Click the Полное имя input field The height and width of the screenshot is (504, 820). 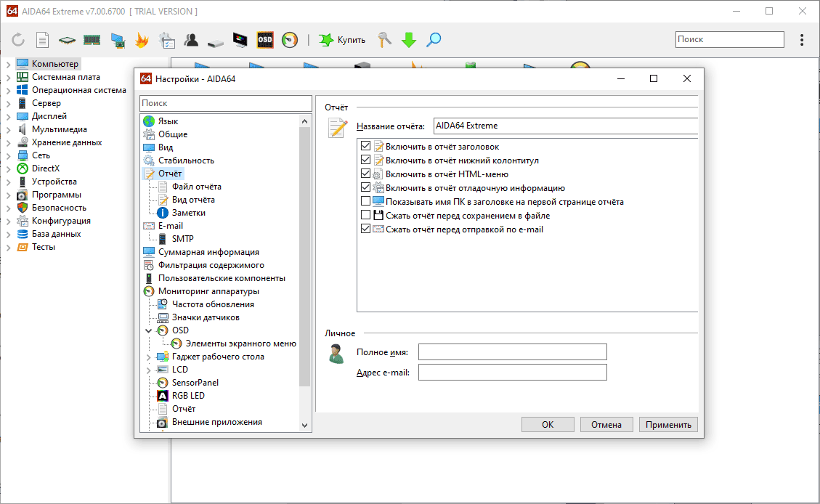click(513, 352)
